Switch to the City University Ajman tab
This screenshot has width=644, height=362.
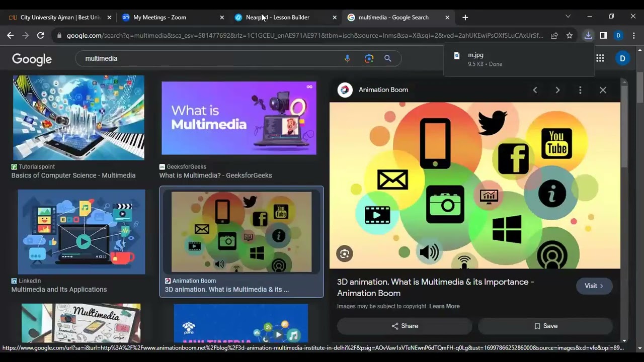coord(60,17)
